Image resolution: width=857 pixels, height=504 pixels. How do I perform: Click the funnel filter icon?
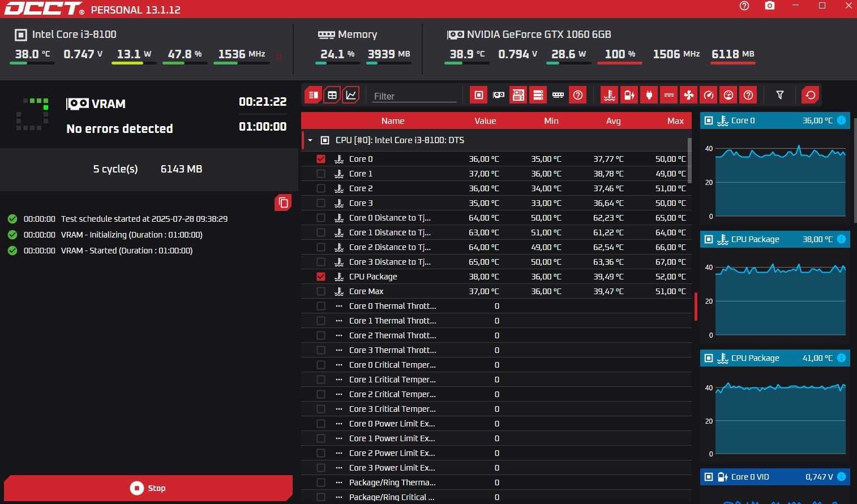point(780,95)
